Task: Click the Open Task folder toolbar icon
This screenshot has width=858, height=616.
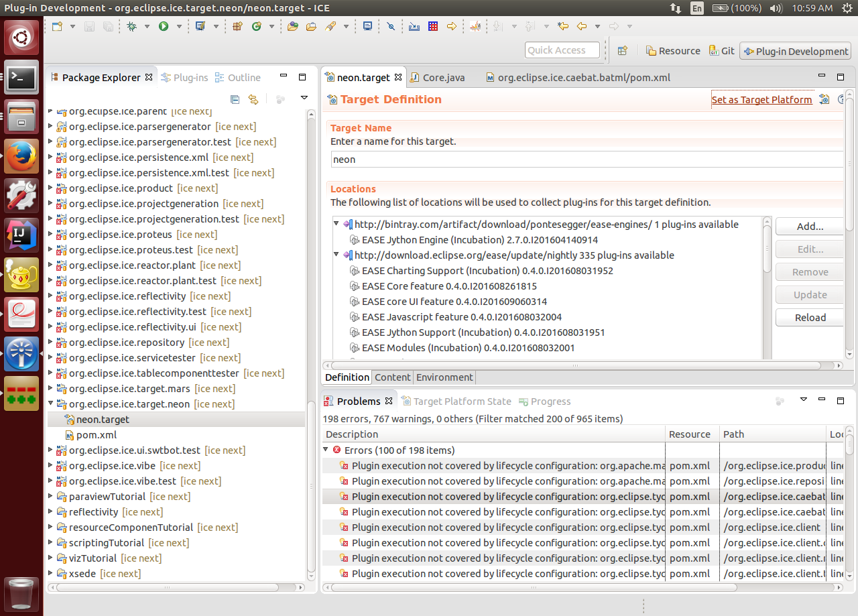Action: (311, 26)
